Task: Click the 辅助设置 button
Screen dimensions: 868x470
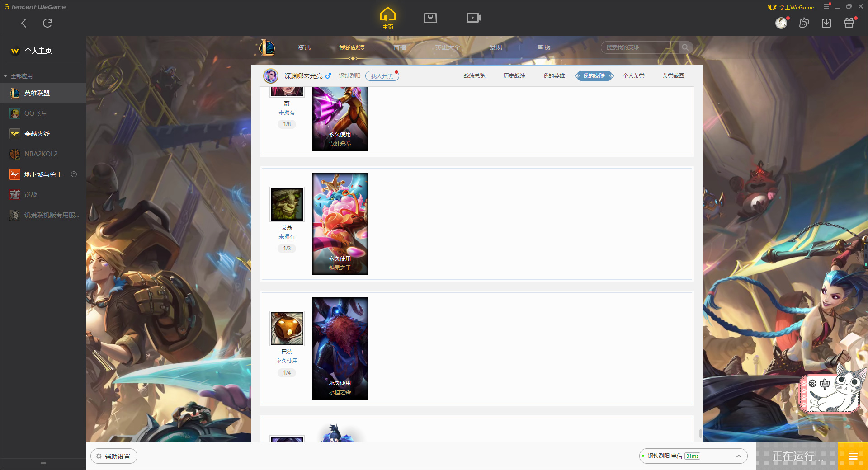Action: pos(114,456)
